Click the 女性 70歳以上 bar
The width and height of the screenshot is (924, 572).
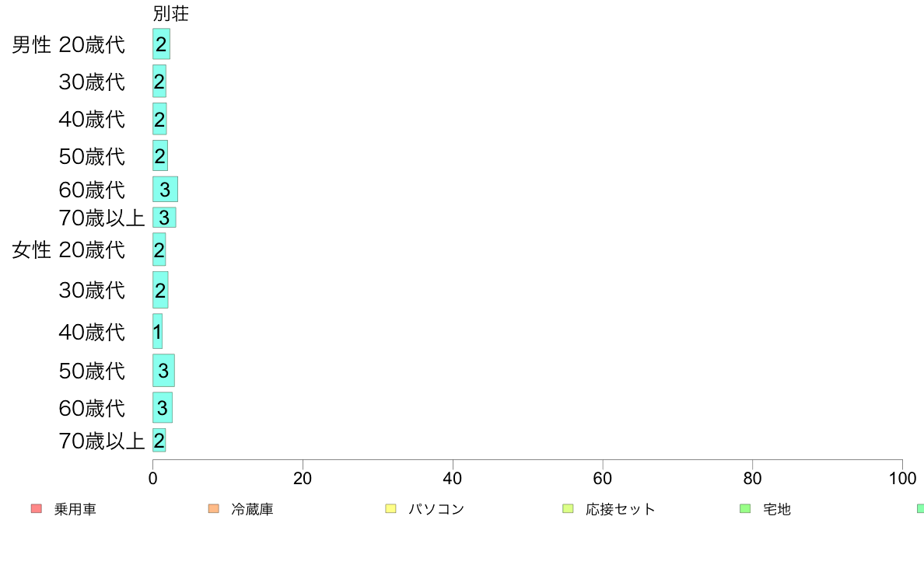point(159,440)
